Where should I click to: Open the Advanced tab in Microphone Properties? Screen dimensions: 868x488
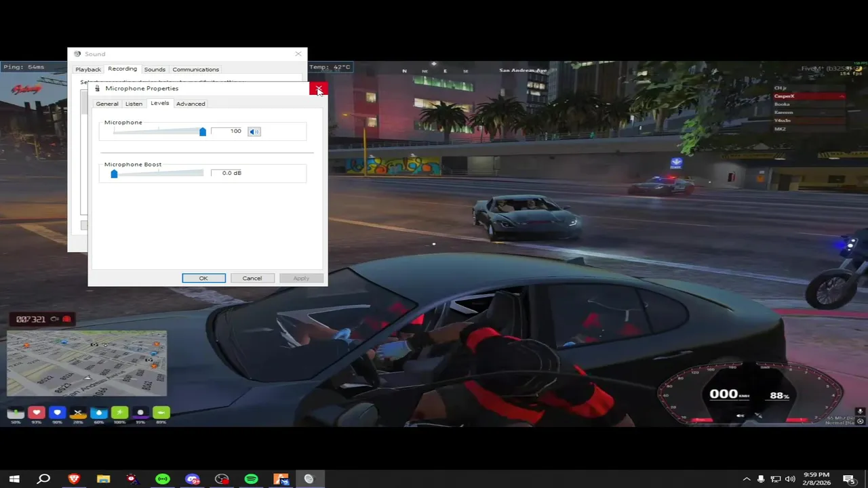tap(191, 104)
